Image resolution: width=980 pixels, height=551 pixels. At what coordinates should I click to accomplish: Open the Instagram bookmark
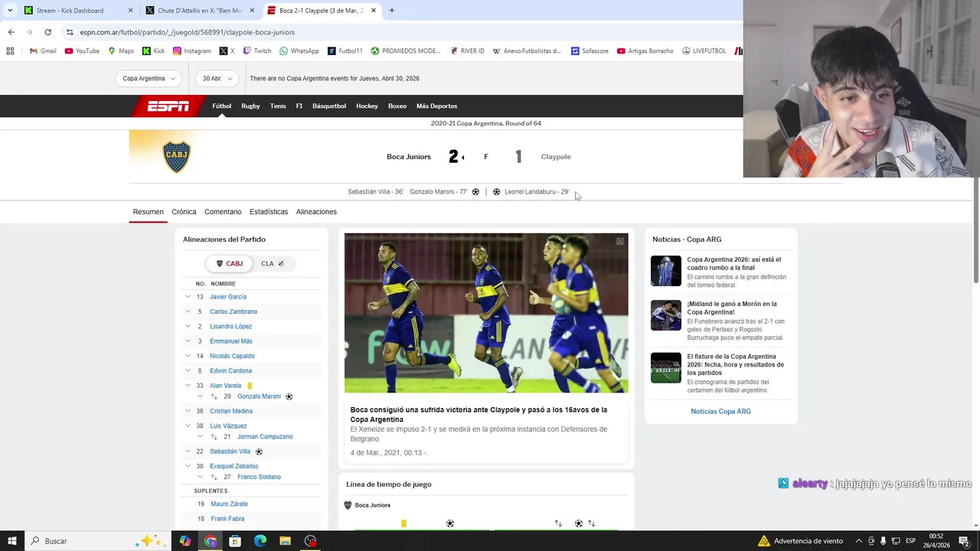click(x=191, y=51)
